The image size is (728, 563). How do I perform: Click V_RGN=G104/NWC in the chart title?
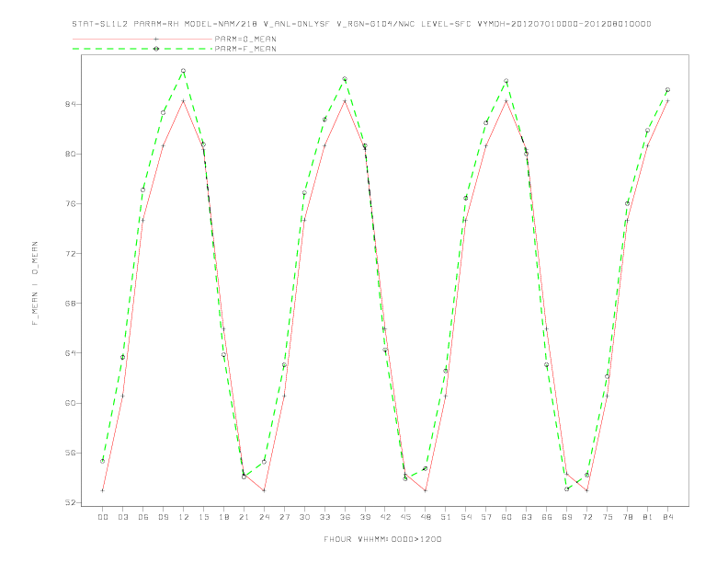(376, 24)
